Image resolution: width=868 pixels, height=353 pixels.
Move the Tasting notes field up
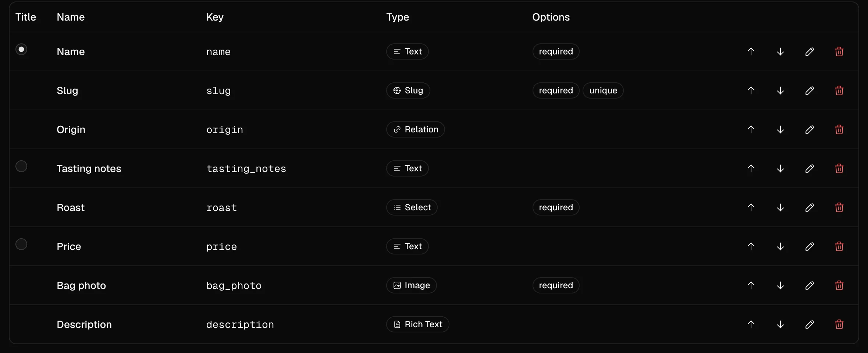coord(751,168)
